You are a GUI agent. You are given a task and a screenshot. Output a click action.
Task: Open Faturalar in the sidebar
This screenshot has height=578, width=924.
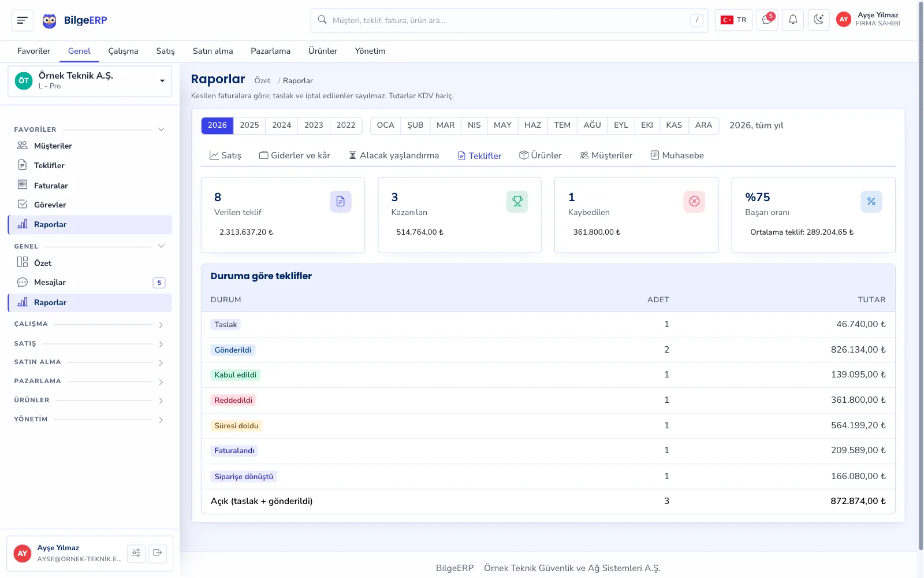(90, 186)
